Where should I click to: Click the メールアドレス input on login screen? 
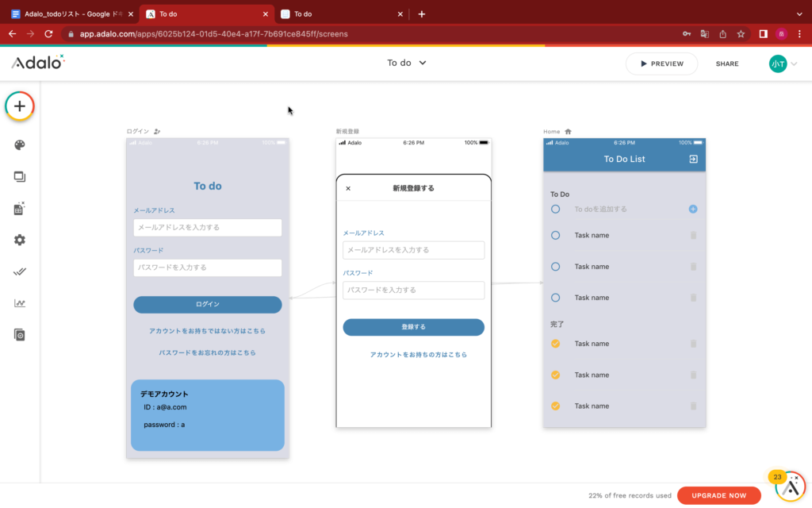click(x=208, y=228)
